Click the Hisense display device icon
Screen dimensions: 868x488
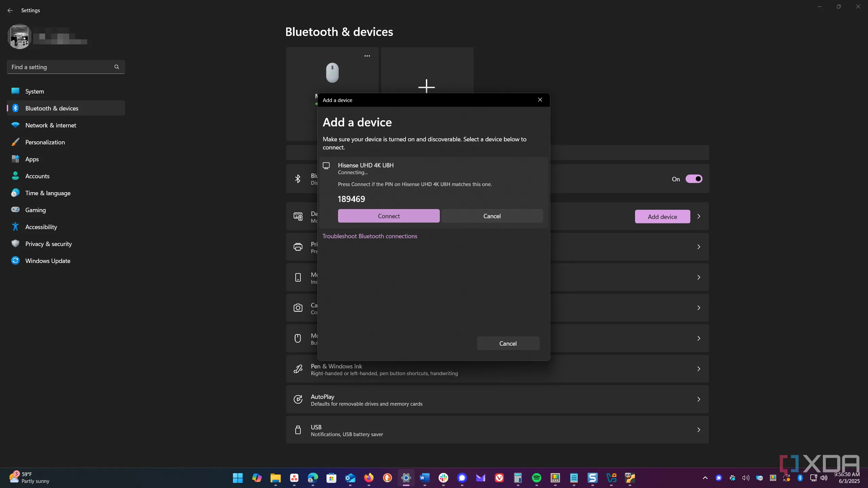tap(326, 166)
